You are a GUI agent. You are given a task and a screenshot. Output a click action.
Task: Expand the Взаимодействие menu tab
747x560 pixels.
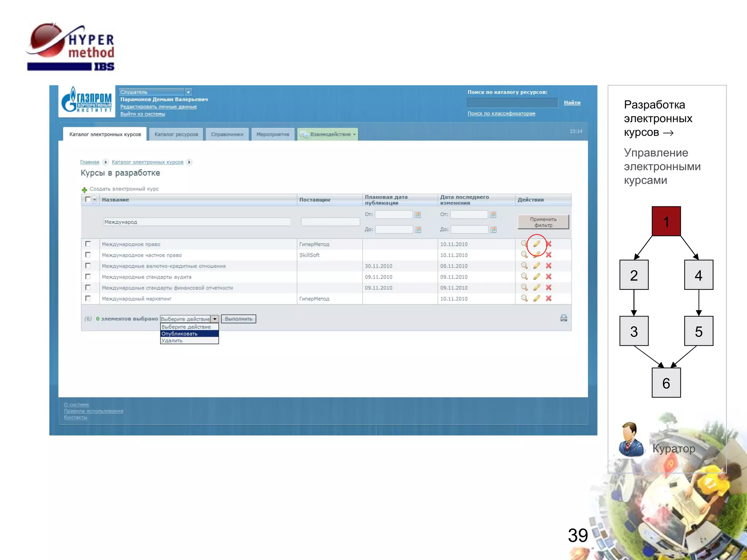tap(328, 134)
